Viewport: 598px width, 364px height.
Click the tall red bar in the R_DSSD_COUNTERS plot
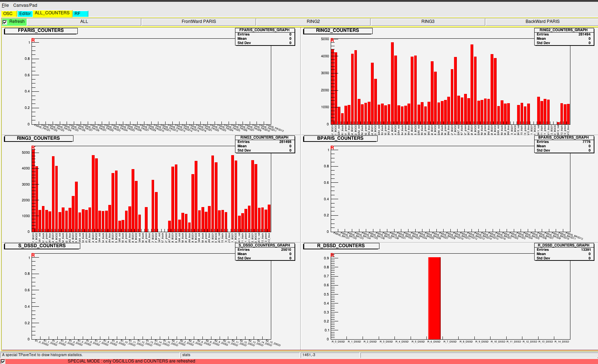click(x=434, y=297)
